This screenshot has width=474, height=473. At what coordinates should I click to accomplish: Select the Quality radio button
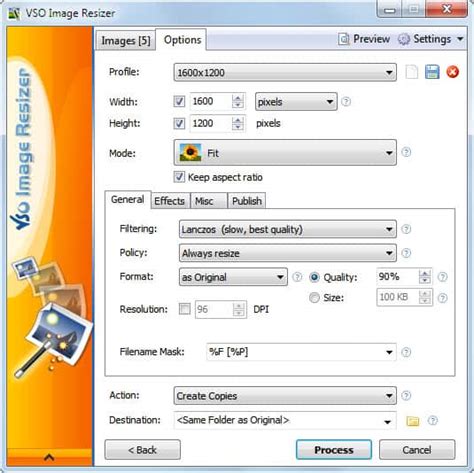(314, 277)
